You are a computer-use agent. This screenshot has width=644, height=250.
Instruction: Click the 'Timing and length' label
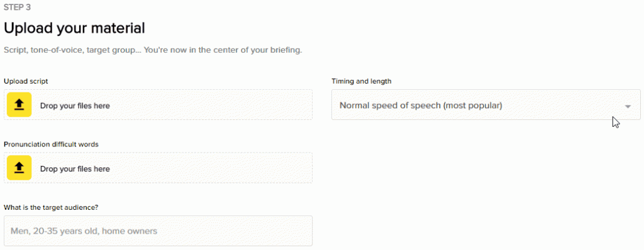(362, 81)
